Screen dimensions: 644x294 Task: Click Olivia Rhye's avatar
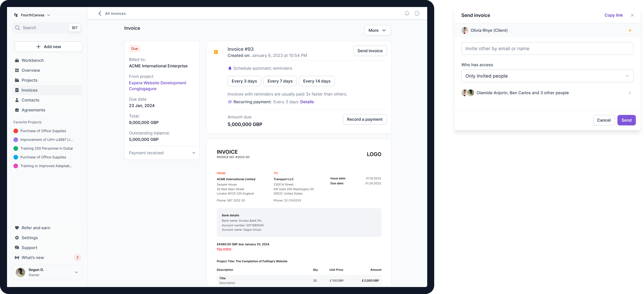click(465, 30)
